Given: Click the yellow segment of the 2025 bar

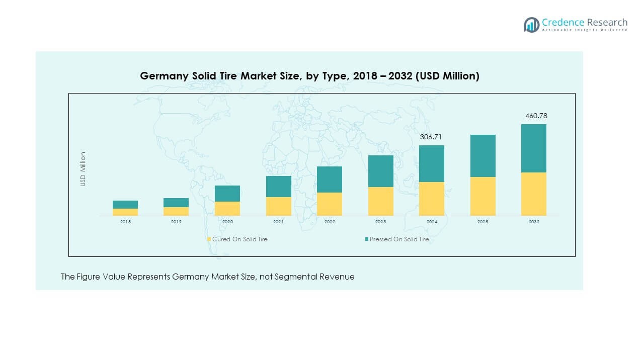Looking at the screenshot, I should pyautogui.click(x=482, y=196).
